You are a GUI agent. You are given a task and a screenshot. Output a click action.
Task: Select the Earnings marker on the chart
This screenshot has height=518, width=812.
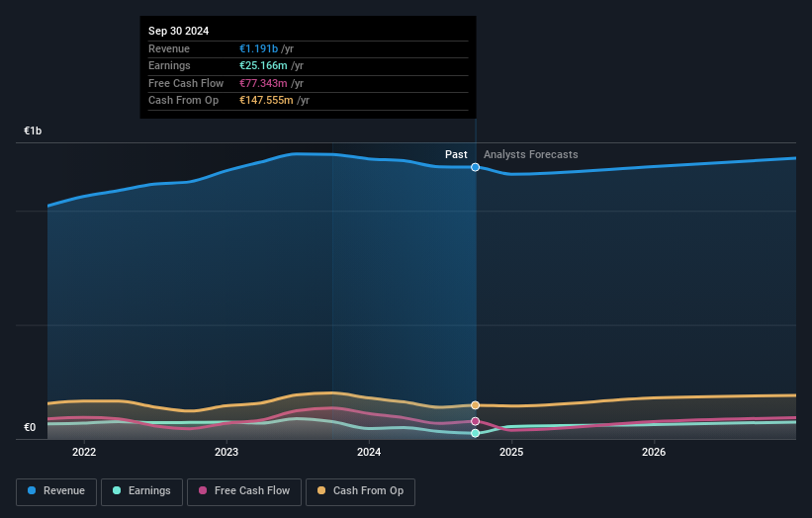coord(476,433)
